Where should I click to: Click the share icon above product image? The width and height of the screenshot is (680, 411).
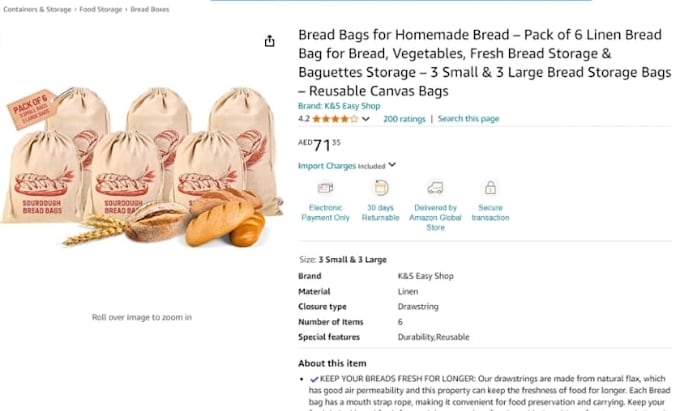click(x=269, y=41)
